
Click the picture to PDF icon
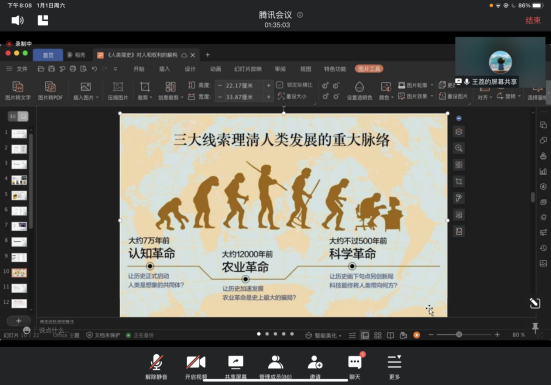tap(50, 90)
